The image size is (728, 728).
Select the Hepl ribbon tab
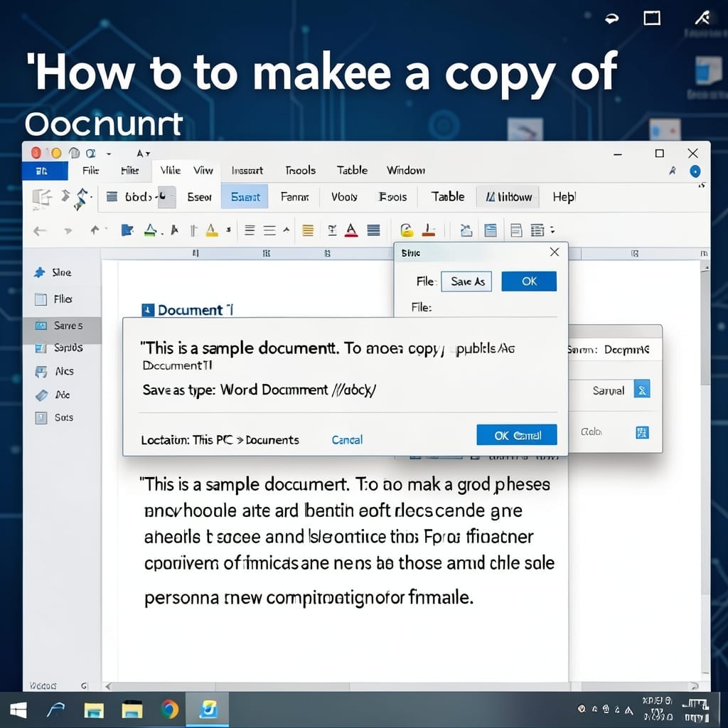click(564, 197)
